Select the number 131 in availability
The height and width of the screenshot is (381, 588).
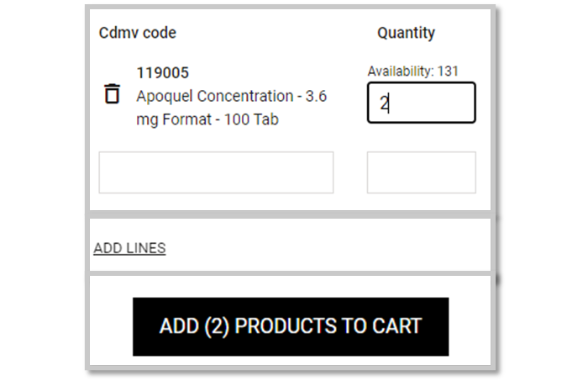pos(448,71)
